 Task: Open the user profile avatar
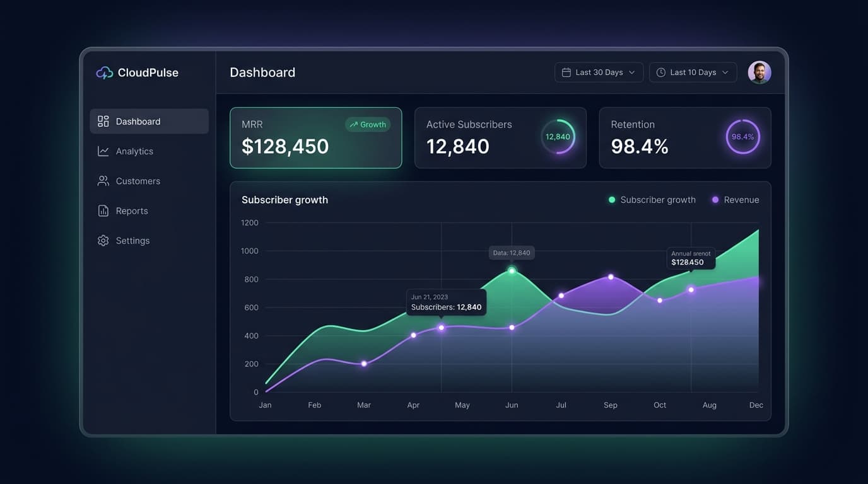pos(759,72)
